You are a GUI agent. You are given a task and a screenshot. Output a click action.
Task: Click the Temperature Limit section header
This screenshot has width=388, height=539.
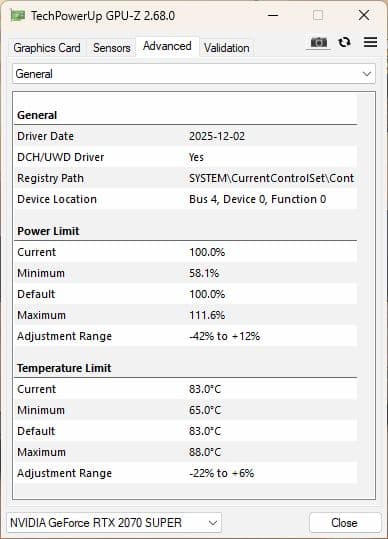[x=64, y=368]
